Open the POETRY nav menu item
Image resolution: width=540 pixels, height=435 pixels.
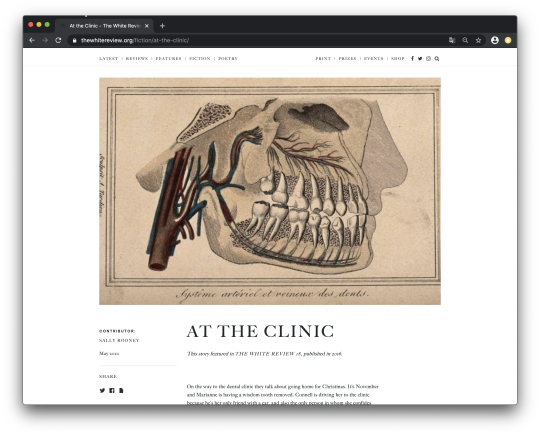coord(228,59)
